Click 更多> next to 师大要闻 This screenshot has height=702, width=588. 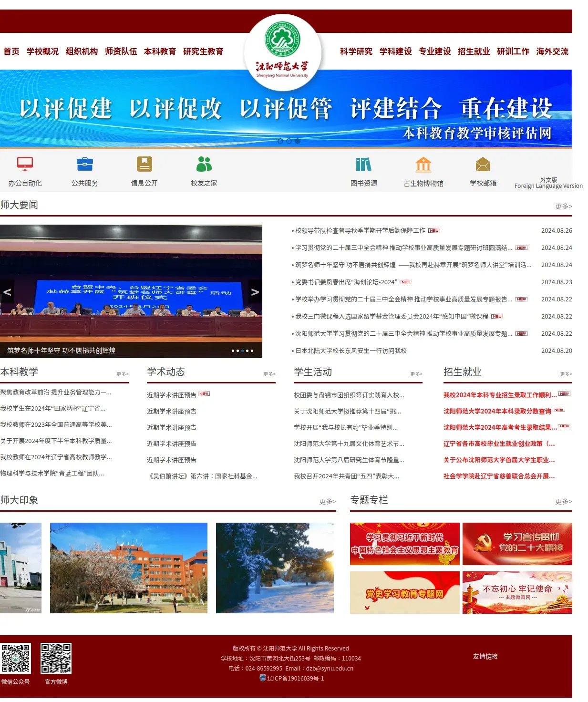pos(563,206)
